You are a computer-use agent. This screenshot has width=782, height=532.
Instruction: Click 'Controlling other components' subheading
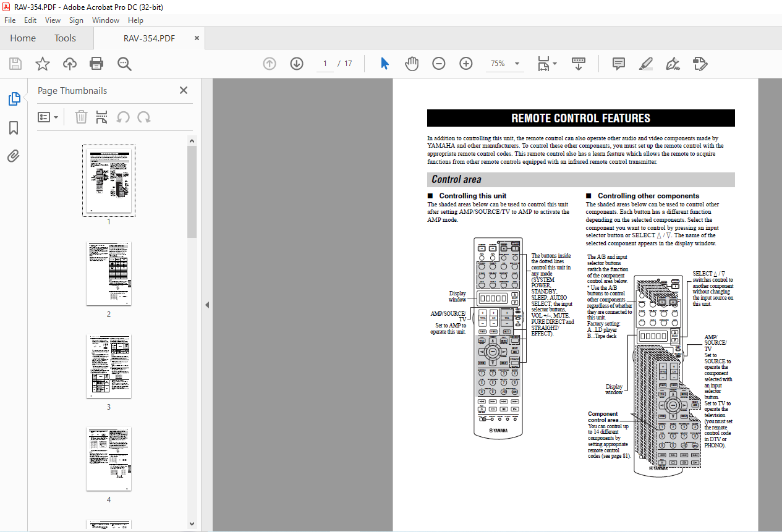coord(648,196)
